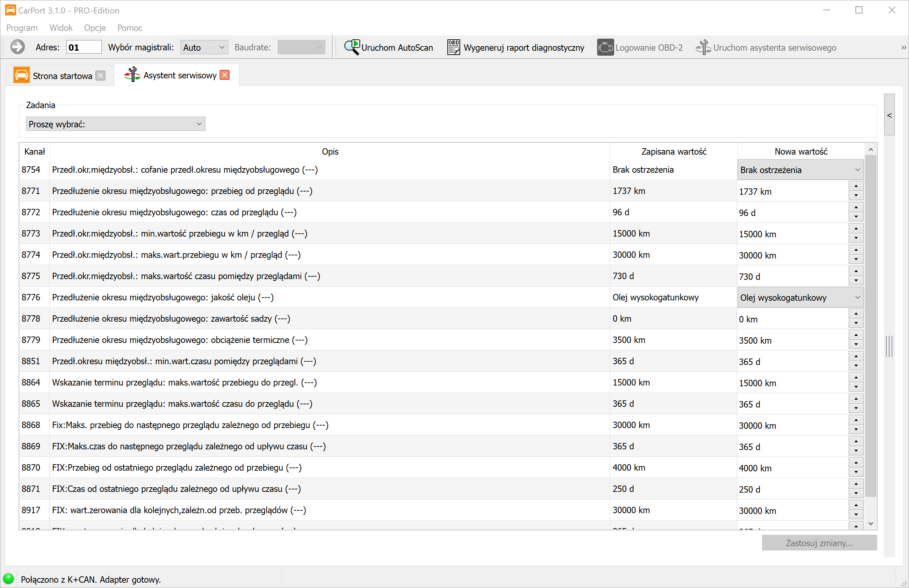The width and height of the screenshot is (909, 588).
Task: Click the Zastosuj zmiany button
Action: tap(819, 543)
